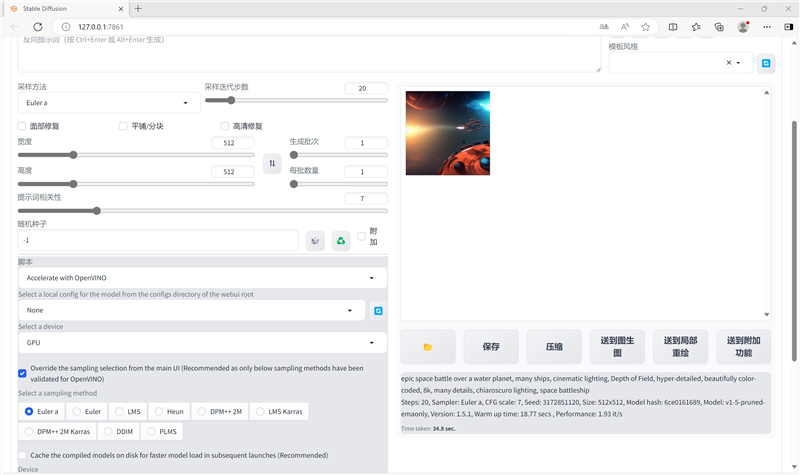Viewport: 800px width, 475px height.
Task: Clear the template style selection
Action: pyautogui.click(x=729, y=63)
